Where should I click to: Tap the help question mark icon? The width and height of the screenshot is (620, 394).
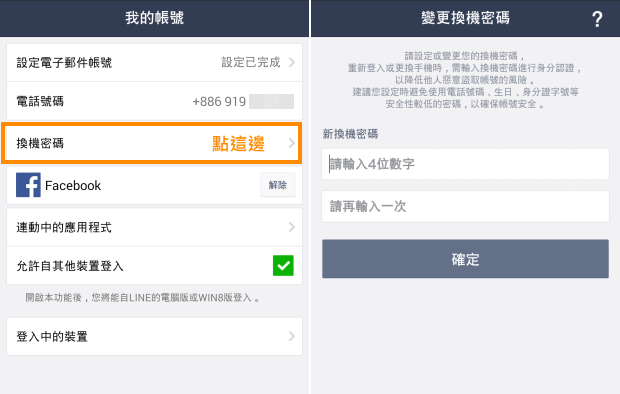(x=597, y=19)
